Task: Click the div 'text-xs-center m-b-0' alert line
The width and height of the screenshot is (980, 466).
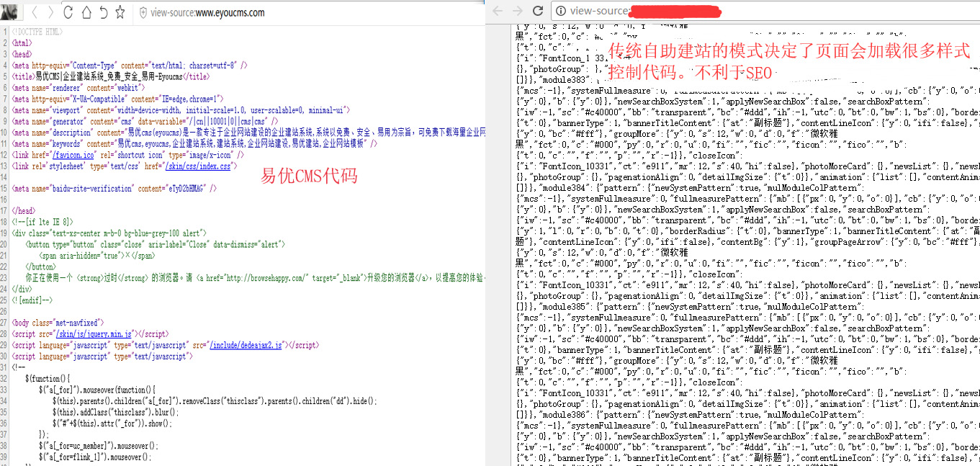Action: point(109,233)
